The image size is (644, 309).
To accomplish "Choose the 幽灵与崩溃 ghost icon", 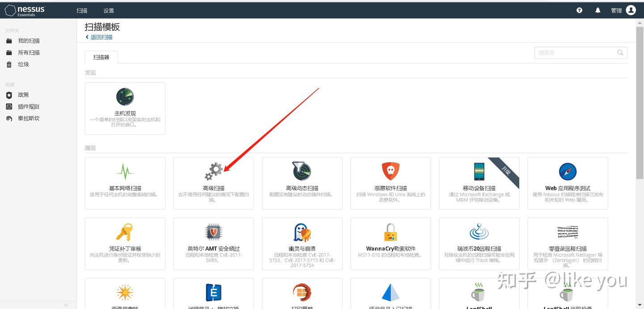I will pyautogui.click(x=302, y=232).
